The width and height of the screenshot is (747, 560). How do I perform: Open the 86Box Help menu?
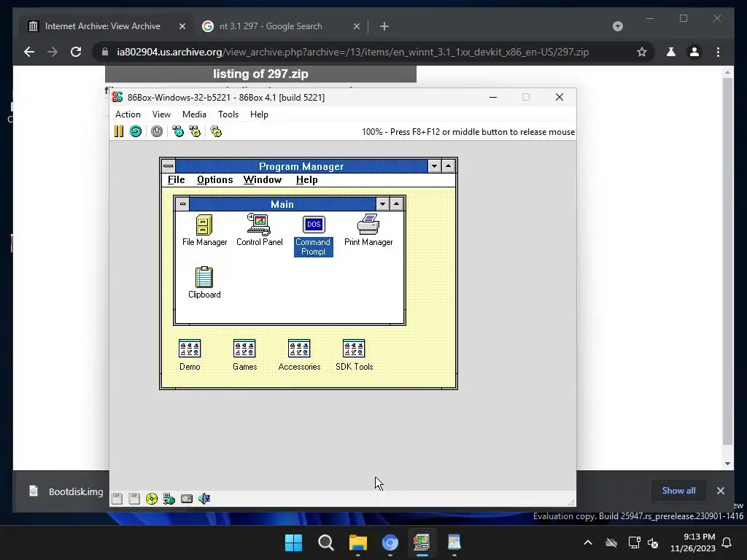pyautogui.click(x=259, y=114)
